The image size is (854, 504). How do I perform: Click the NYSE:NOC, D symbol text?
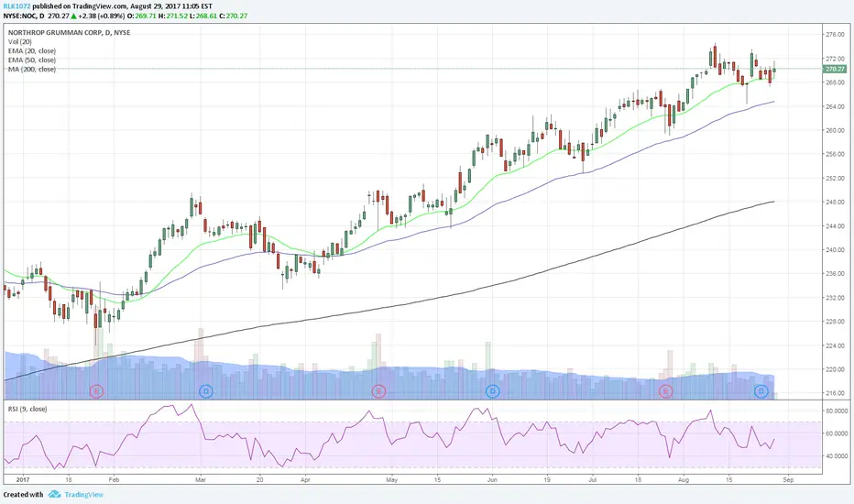24,16
